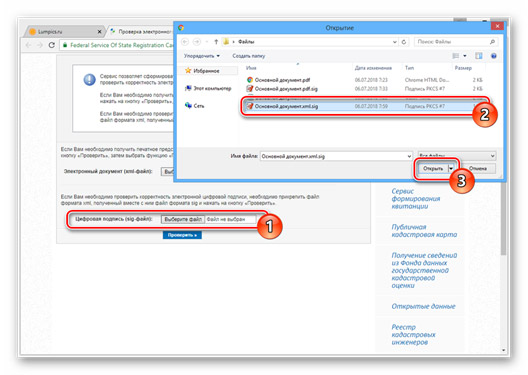This screenshot has height=375, width=528.
Task: Expand the view options dropdown arrow
Action: [465, 56]
